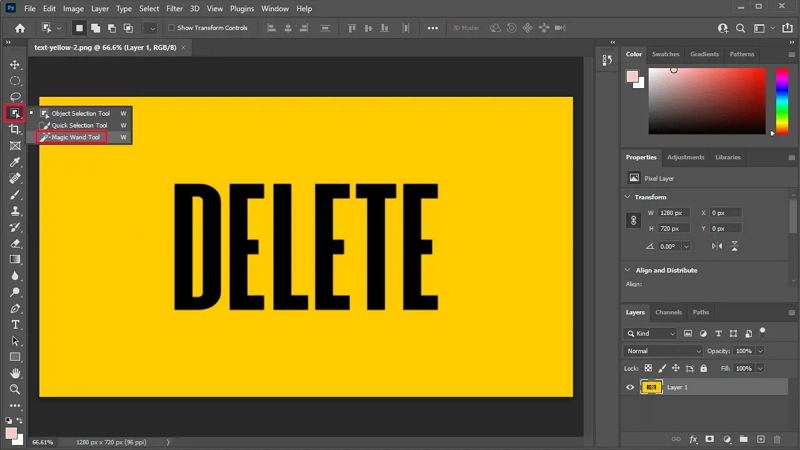The height and width of the screenshot is (450, 800).
Task: Collapse the Transform section
Action: (627, 197)
